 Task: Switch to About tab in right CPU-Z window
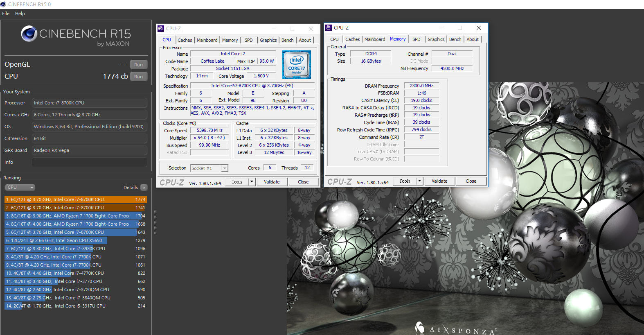(473, 39)
